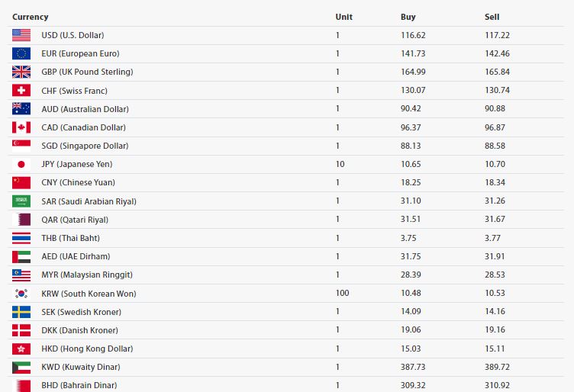
Task: Select the South Korean flag icon
Action: pos(21,294)
